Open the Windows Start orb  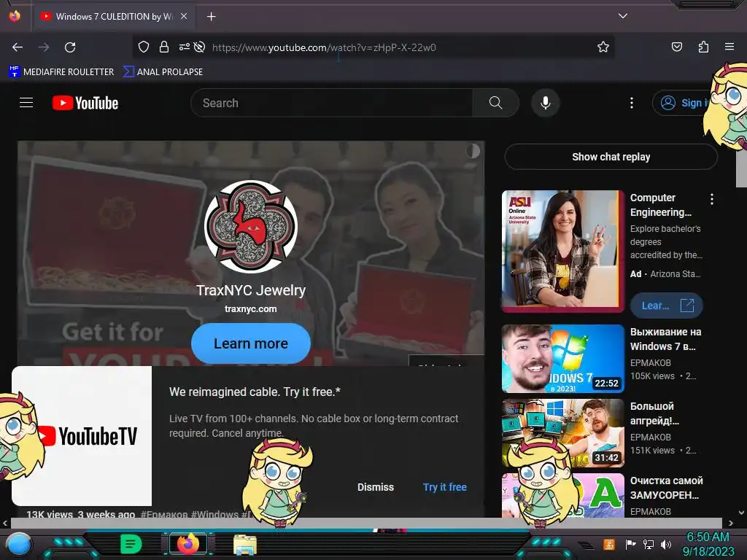[x=18, y=544]
